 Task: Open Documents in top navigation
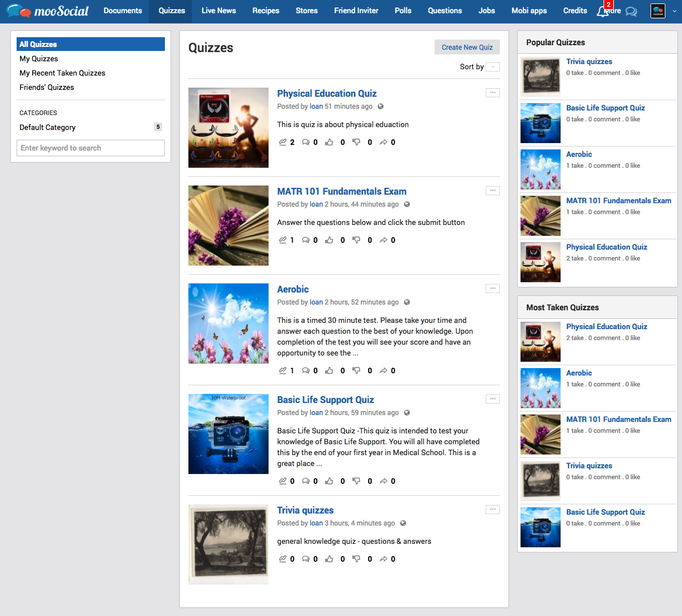tap(123, 11)
